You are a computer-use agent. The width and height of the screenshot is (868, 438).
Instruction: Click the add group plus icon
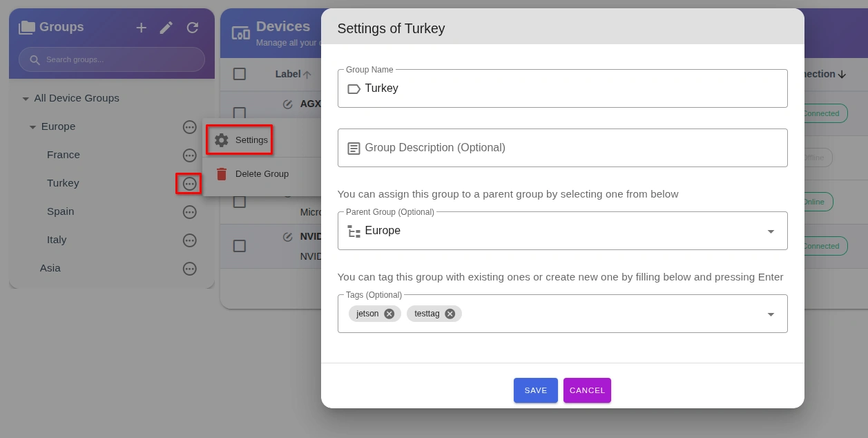coord(141,28)
